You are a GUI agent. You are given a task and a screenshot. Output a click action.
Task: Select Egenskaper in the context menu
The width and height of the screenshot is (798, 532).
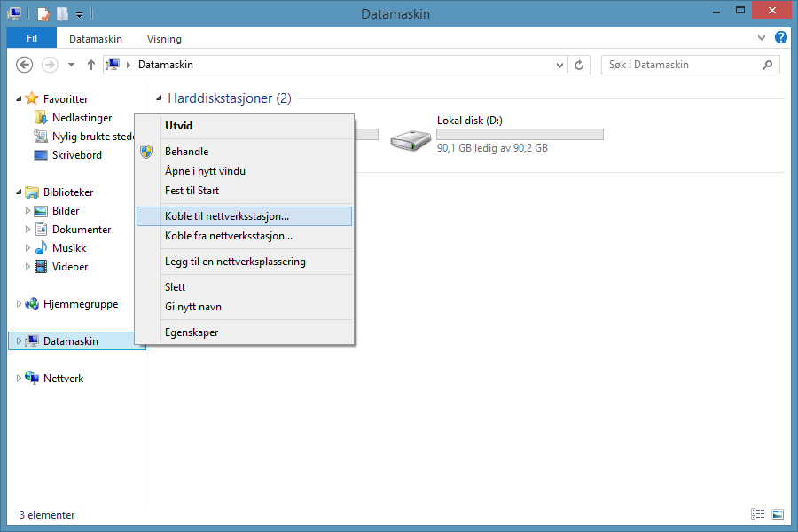pyautogui.click(x=192, y=332)
